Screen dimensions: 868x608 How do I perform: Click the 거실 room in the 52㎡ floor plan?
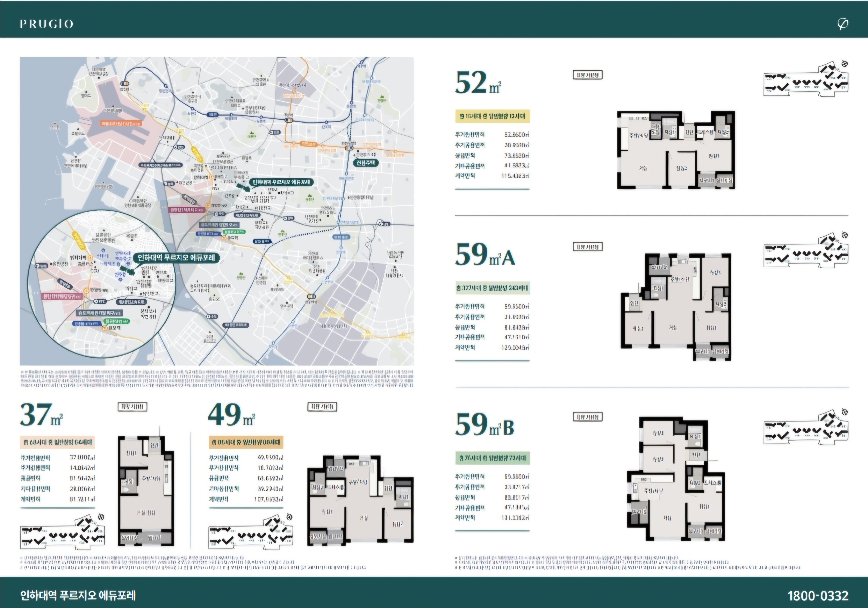pos(643,168)
